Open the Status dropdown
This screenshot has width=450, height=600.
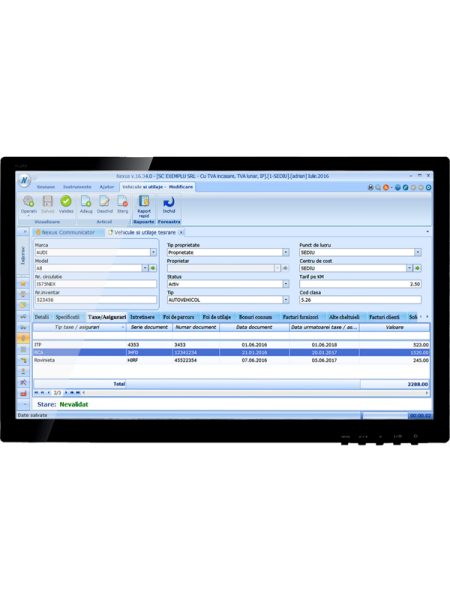click(286, 284)
